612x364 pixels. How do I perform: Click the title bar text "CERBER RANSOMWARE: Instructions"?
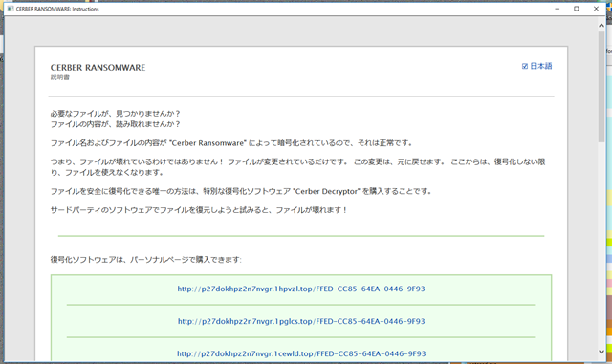point(57,9)
